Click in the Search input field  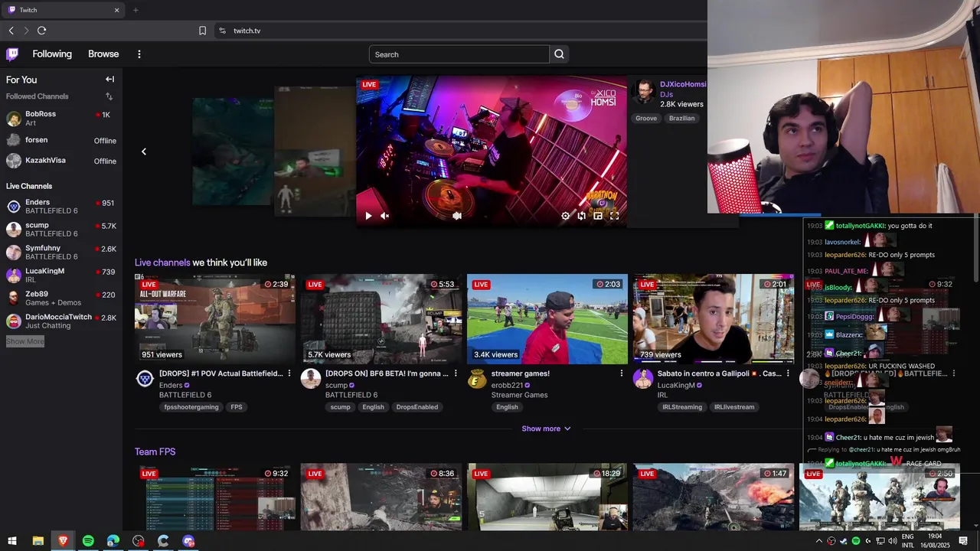point(459,54)
